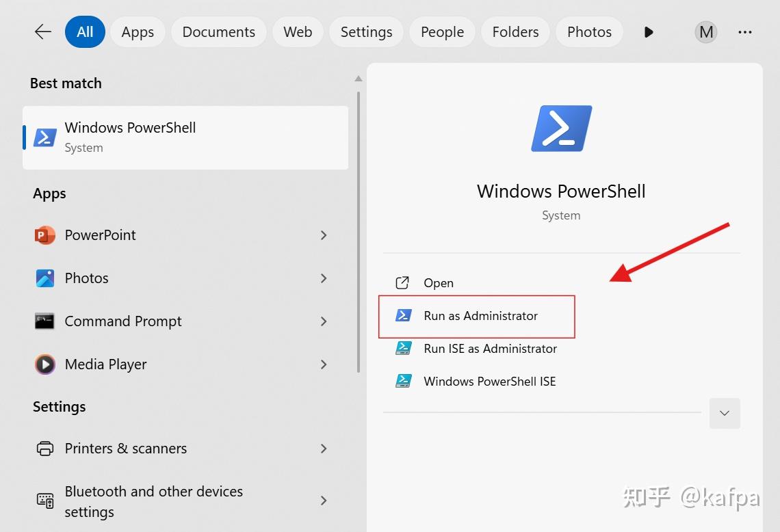Open Command Prompt
Viewport: 780px width, 532px height.
[x=123, y=321]
